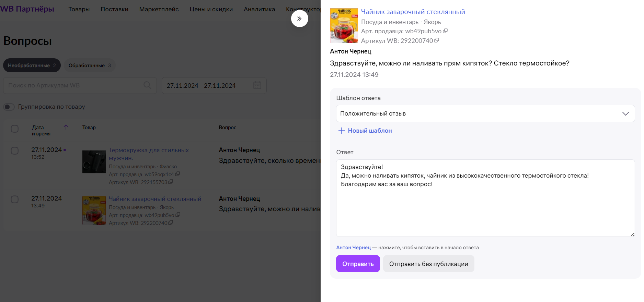Open the Поставки menu

[114, 9]
